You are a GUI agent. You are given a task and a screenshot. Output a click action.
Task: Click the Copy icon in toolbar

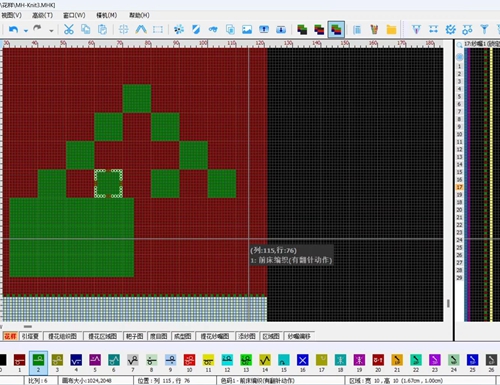86,29
